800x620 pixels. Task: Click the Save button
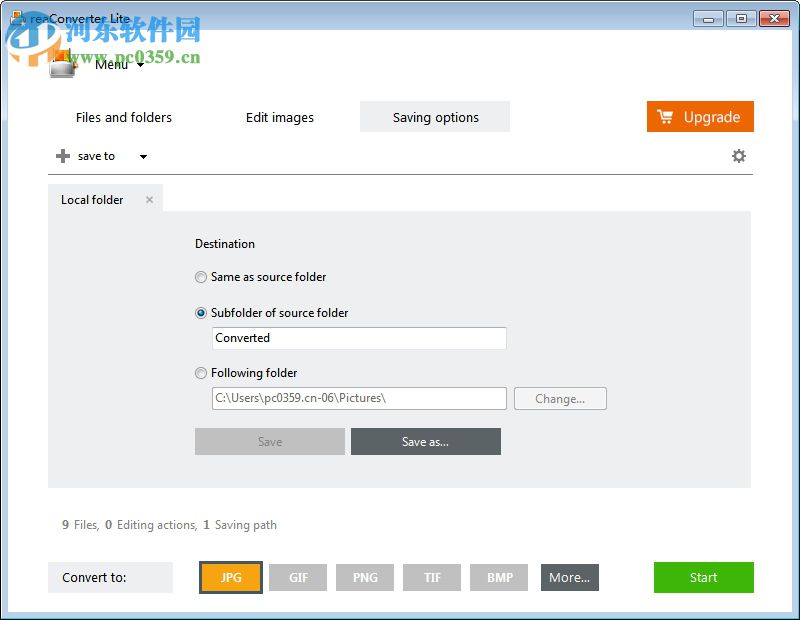[x=269, y=441]
